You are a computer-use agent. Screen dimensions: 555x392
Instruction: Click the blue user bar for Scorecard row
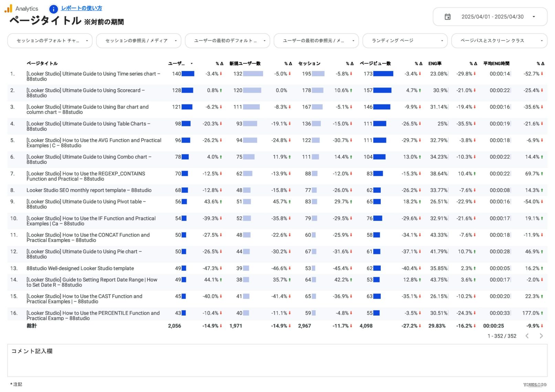tap(187, 91)
